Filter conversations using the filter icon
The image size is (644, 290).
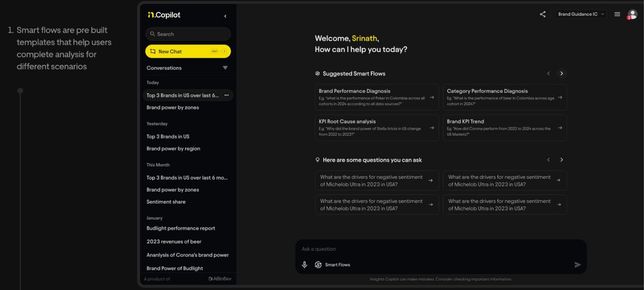click(225, 68)
